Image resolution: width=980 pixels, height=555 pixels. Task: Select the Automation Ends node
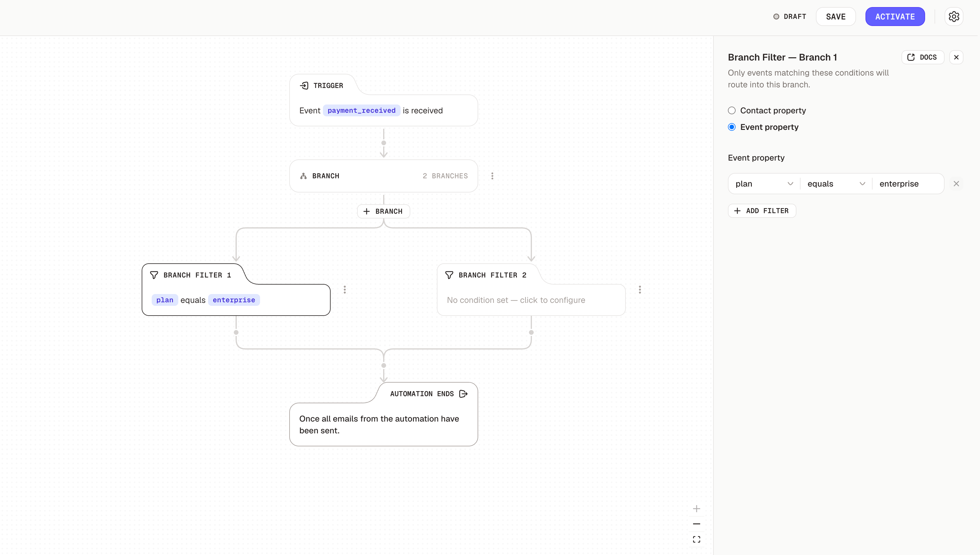coord(383,414)
